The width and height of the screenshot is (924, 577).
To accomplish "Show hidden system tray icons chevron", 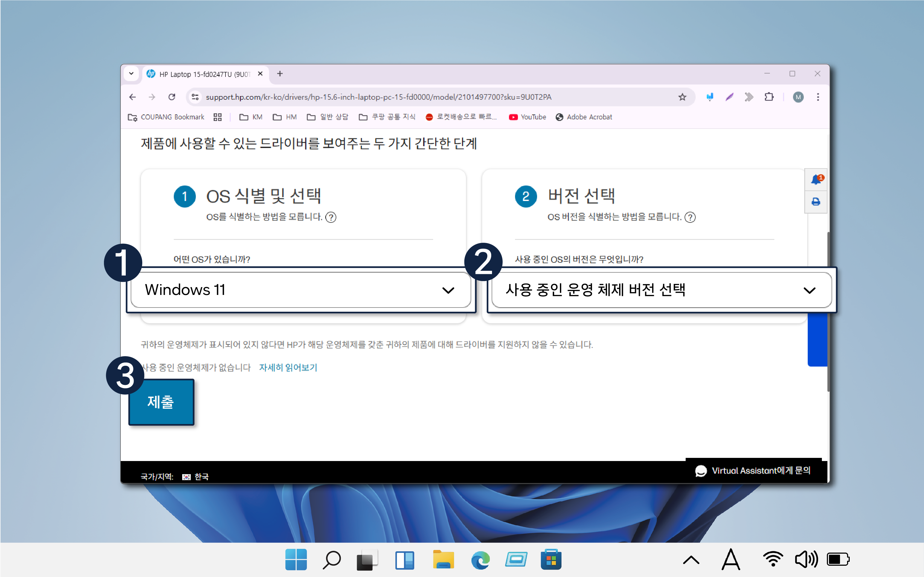I will pos(691,560).
